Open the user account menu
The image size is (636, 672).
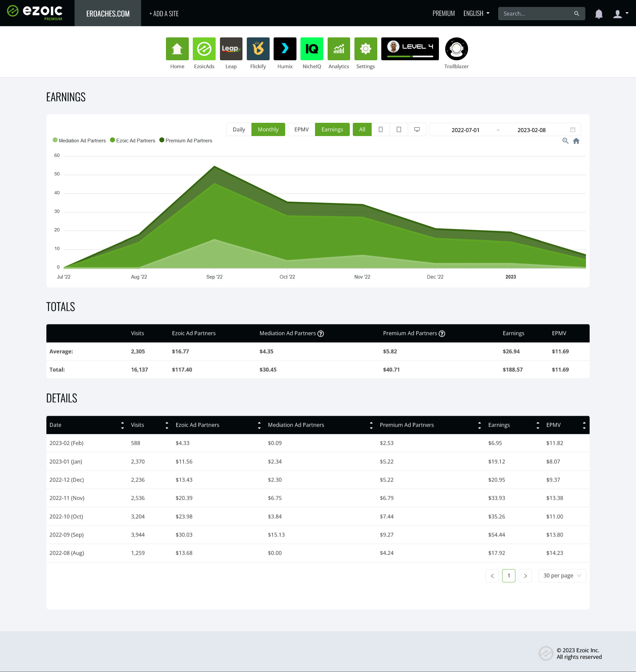[620, 14]
